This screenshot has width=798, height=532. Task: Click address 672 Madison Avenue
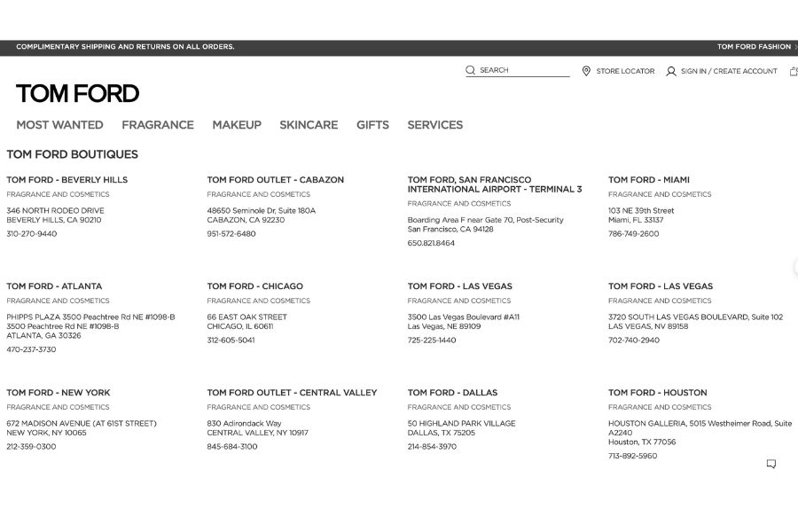[x=82, y=424]
